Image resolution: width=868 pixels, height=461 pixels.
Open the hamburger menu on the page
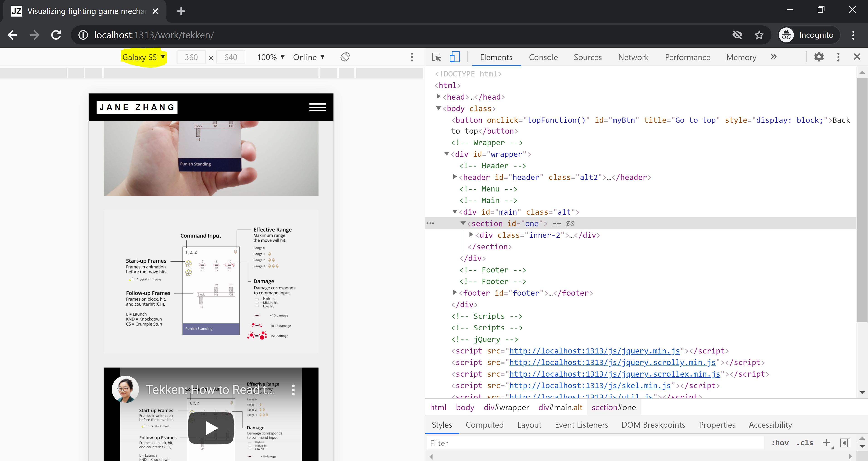click(317, 107)
